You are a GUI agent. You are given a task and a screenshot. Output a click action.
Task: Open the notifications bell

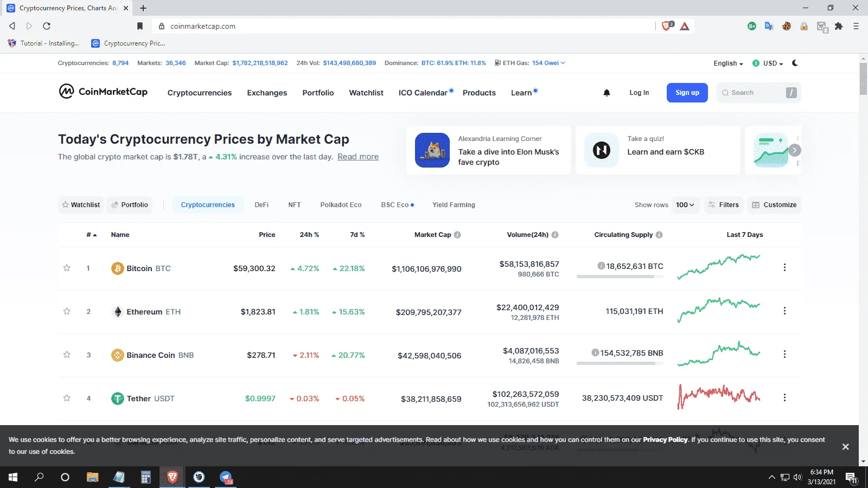coord(607,93)
